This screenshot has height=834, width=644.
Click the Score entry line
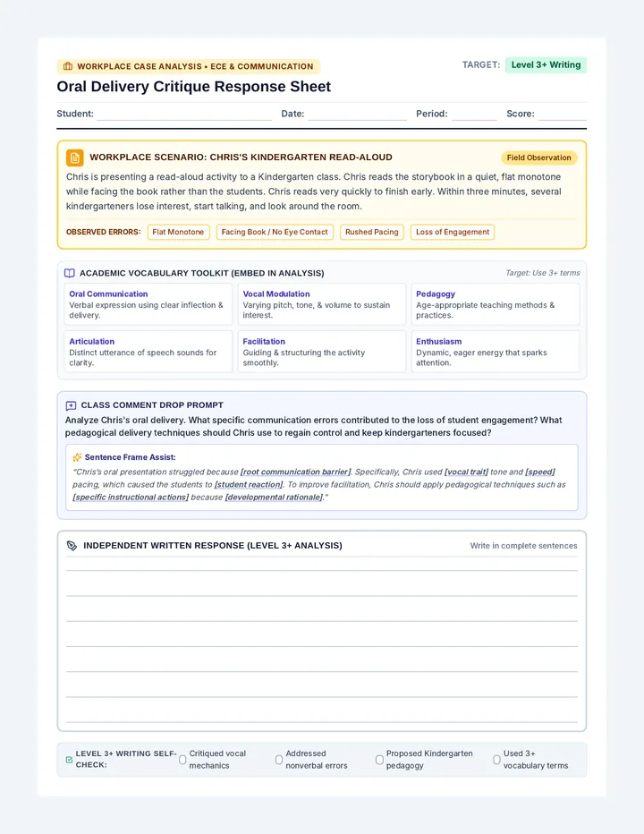[x=562, y=114]
